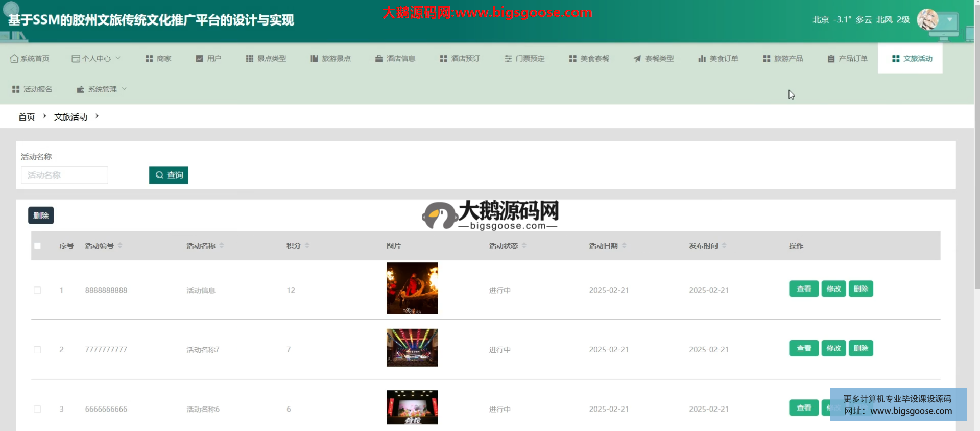Go to the 旅游景点 menu item

click(330, 59)
